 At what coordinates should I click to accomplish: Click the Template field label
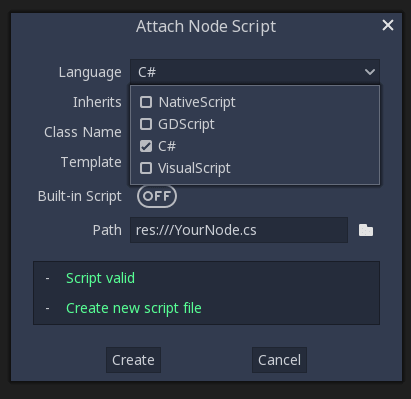coord(91,162)
